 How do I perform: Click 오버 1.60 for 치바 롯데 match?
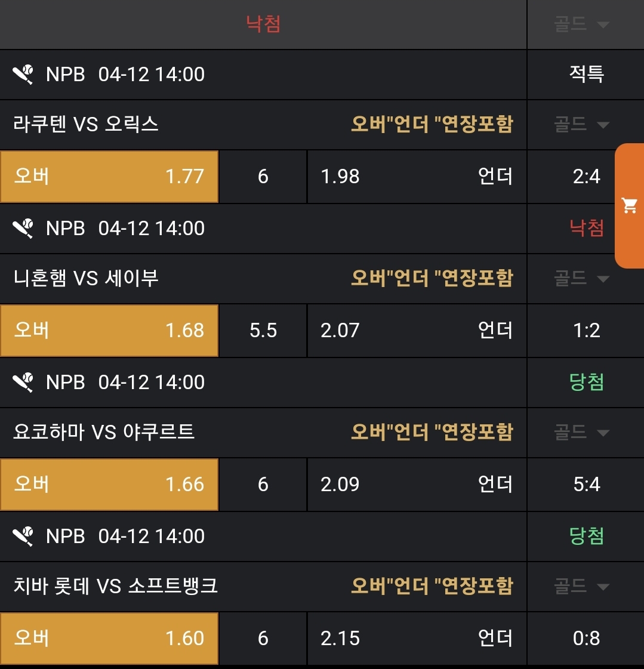pyautogui.click(x=109, y=639)
